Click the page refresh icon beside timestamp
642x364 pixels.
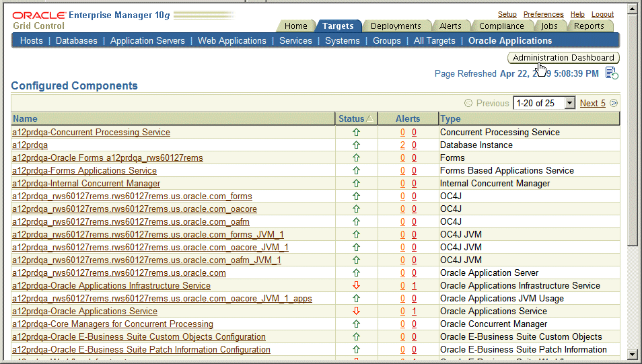(x=612, y=73)
